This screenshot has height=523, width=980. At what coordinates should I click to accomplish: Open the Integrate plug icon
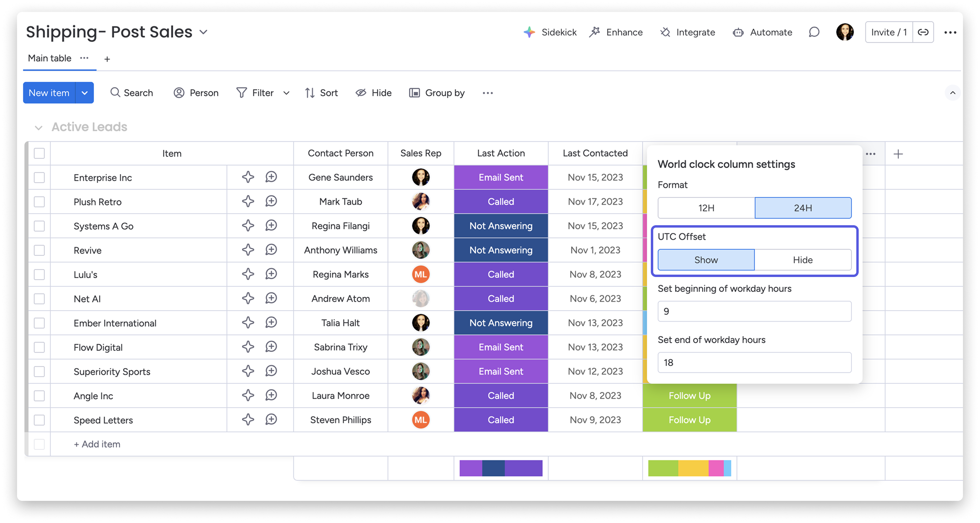tap(665, 32)
